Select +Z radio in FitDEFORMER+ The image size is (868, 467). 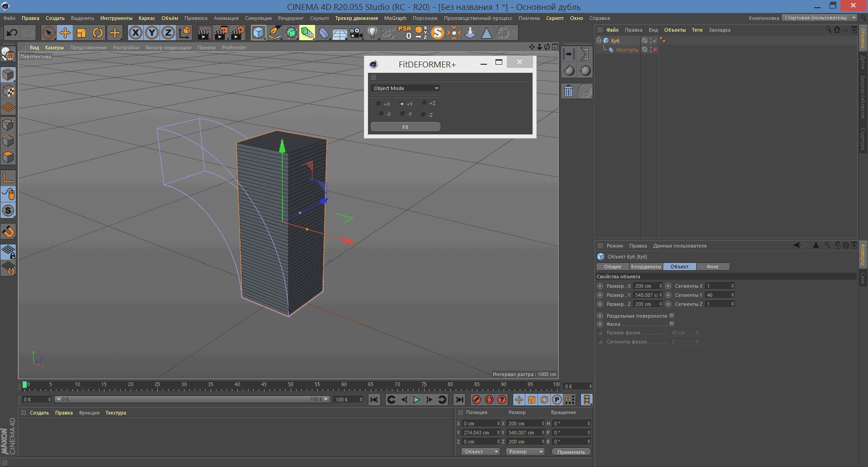[x=425, y=103]
